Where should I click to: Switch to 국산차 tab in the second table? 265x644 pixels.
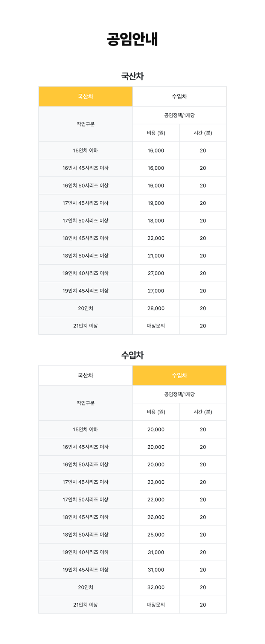(x=85, y=375)
